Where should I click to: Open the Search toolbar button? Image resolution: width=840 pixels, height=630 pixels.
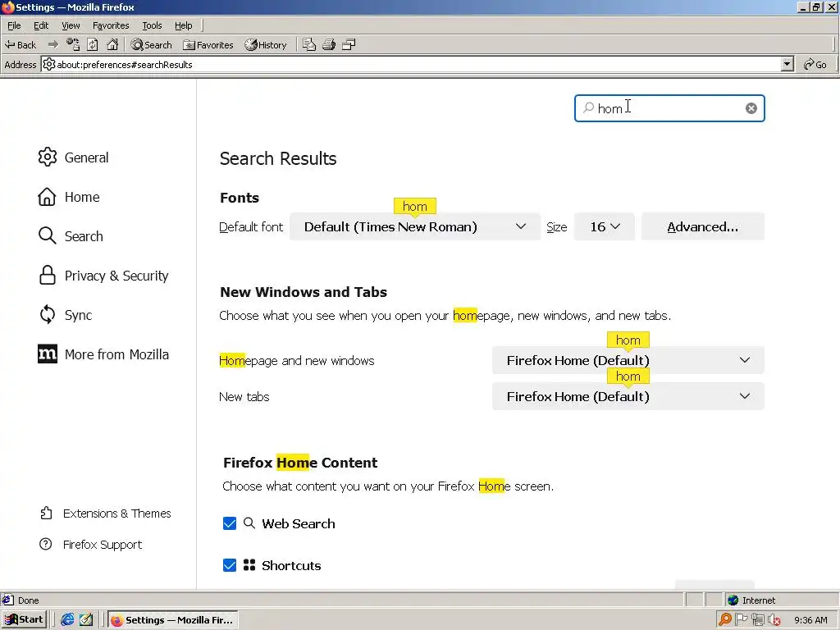pos(152,45)
